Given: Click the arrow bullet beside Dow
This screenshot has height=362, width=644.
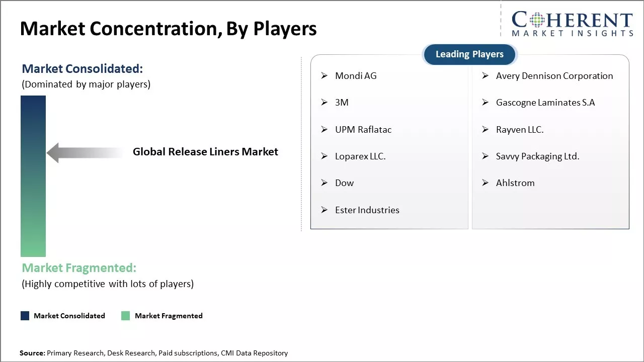Looking at the screenshot, I should click(325, 183).
